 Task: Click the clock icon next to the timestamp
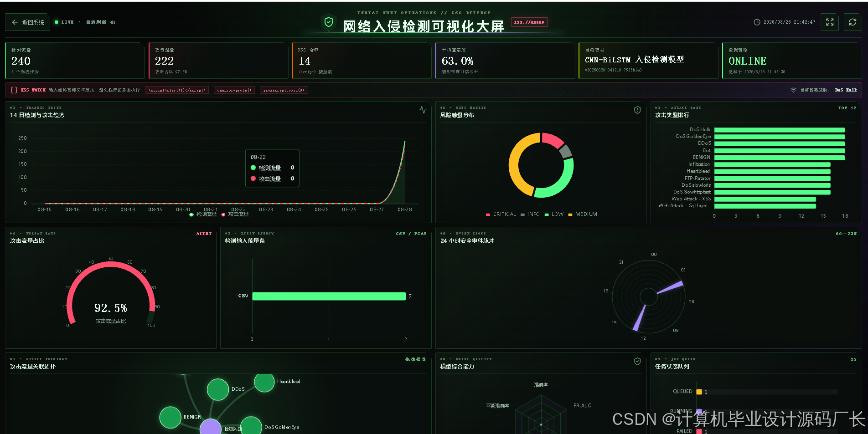tap(757, 22)
